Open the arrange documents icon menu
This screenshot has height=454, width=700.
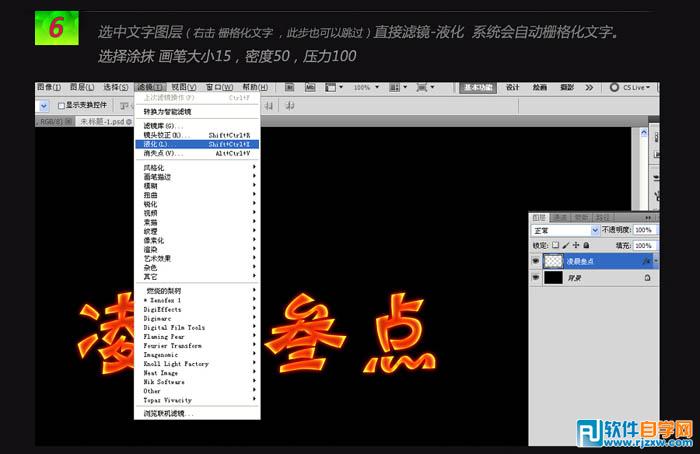click(398, 87)
